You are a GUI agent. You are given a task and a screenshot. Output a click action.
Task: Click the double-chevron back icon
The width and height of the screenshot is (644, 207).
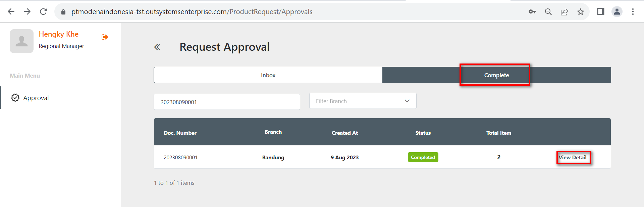157,47
